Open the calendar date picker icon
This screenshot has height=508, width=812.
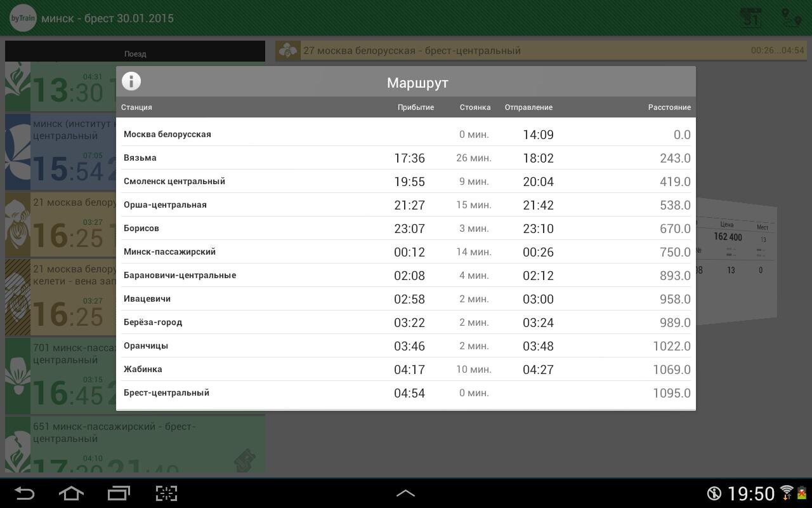point(752,18)
